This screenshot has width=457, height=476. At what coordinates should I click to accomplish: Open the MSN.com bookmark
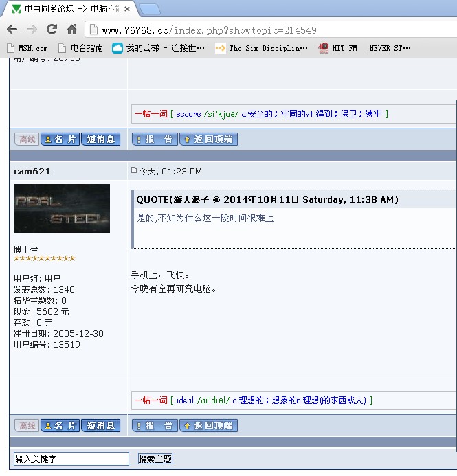27,48
